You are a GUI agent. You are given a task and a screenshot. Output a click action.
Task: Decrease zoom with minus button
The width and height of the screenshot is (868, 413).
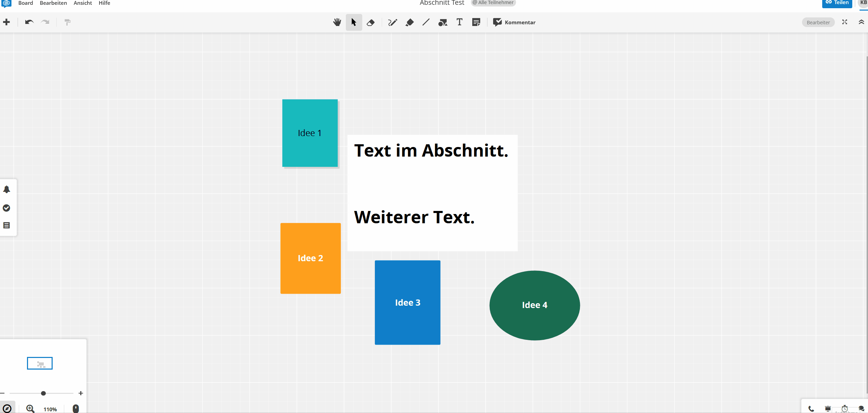click(x=2, y=394)
